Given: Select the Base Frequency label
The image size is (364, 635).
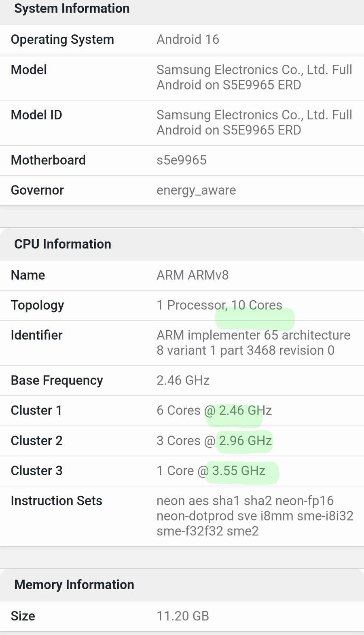Looking at the screenshot, I should [x=57, y=381].
